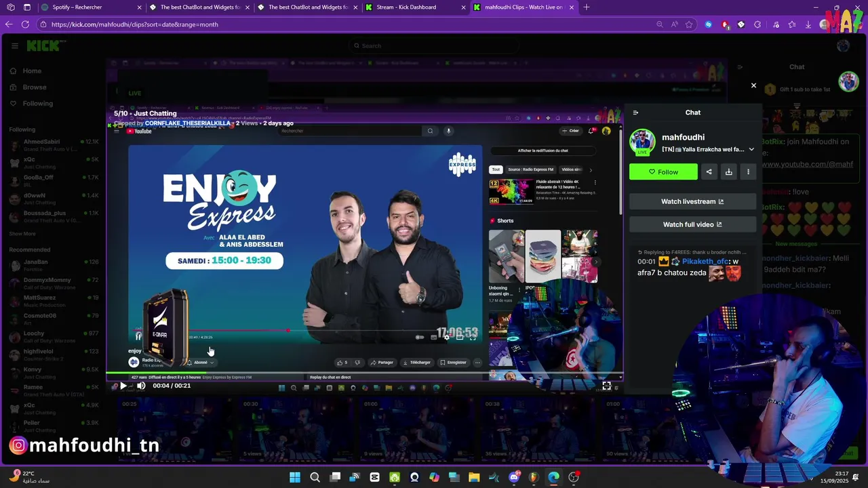Share the clip using the share icon

[x=709, y=171]
